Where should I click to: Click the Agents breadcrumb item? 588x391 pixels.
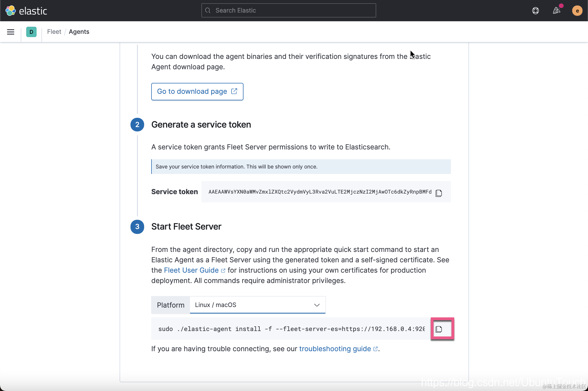tap(79, 32)
